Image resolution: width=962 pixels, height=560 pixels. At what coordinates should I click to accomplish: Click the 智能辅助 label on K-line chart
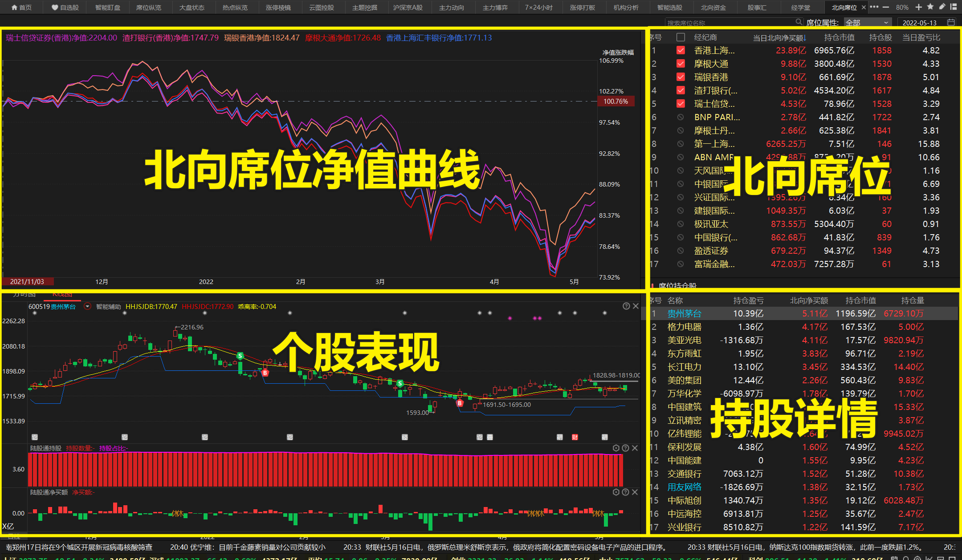[x=109, y=306]
